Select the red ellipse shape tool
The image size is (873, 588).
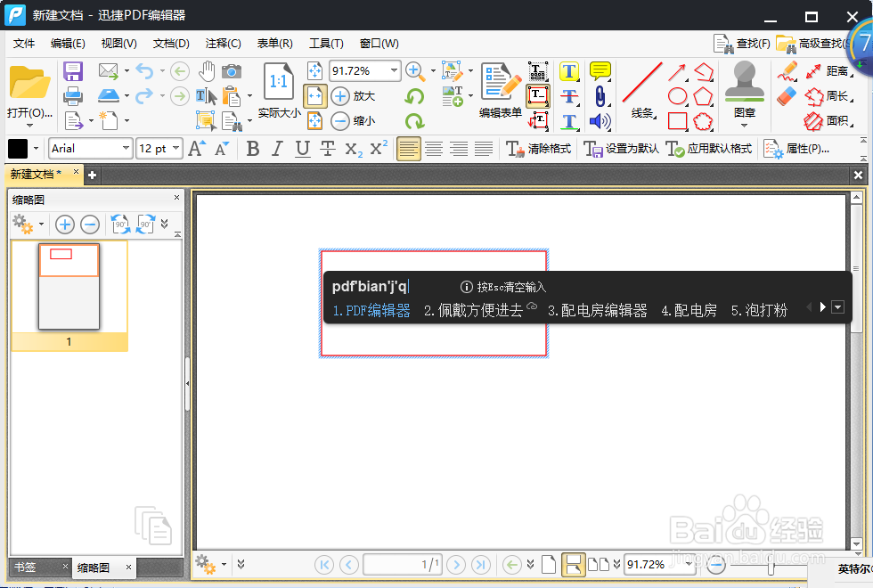point(678,95)
